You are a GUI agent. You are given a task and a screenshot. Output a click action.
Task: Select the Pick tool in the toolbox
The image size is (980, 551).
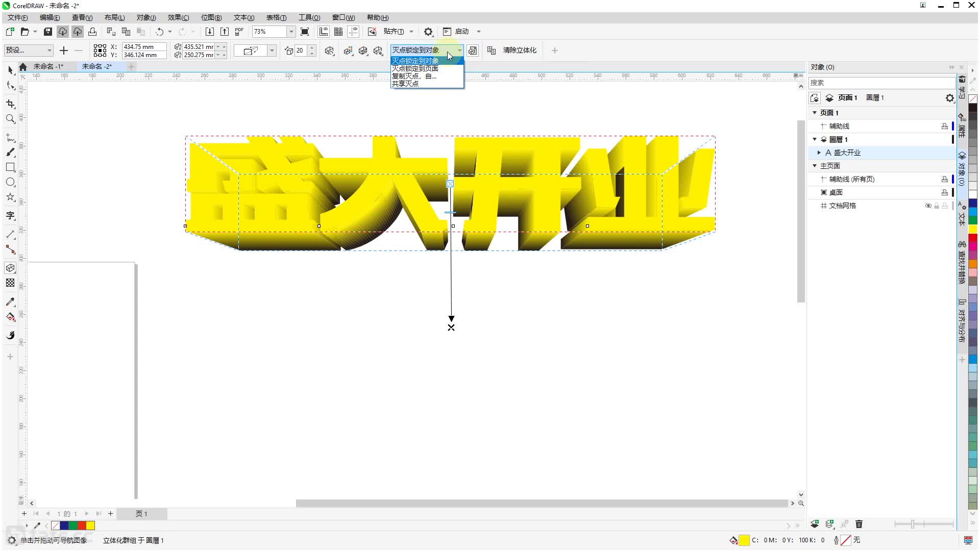pyautogui.click(x=10, y=70)
